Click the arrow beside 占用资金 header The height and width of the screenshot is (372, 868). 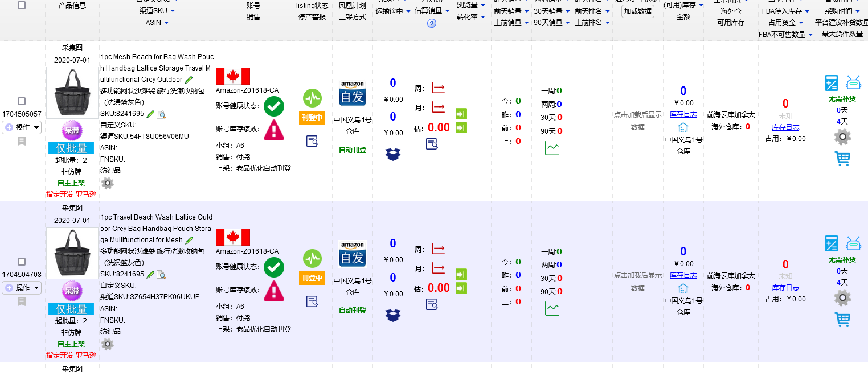(801, 23)
